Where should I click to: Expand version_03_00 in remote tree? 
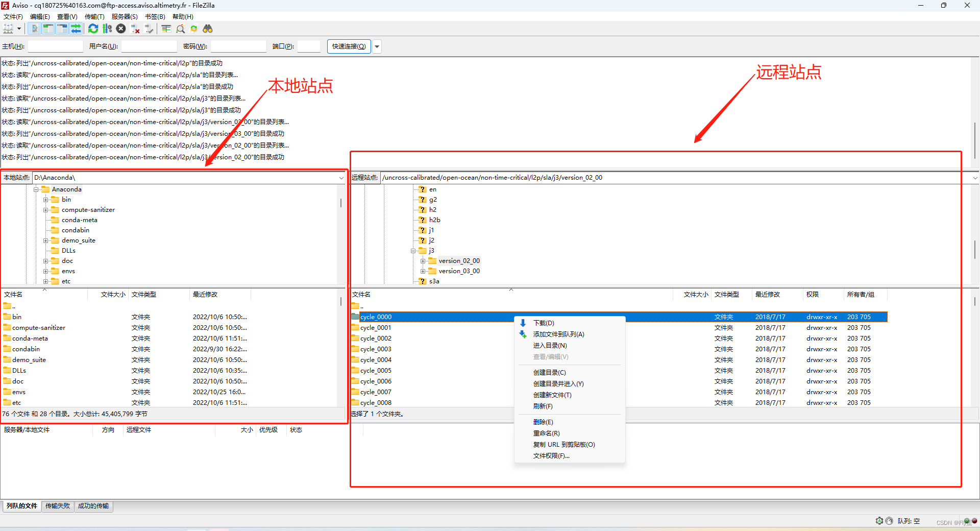(423, 271)
